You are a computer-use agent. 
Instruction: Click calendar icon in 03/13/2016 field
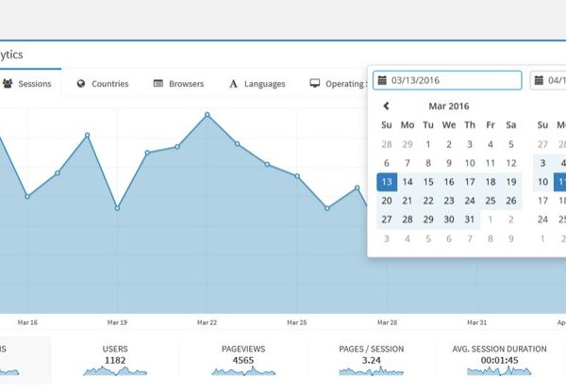[383, 81]
